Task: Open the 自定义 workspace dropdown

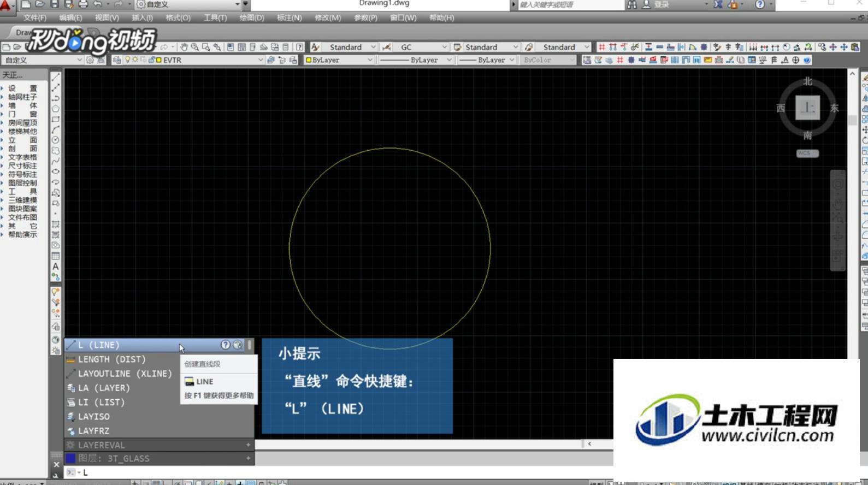Action: pos(79,60)
